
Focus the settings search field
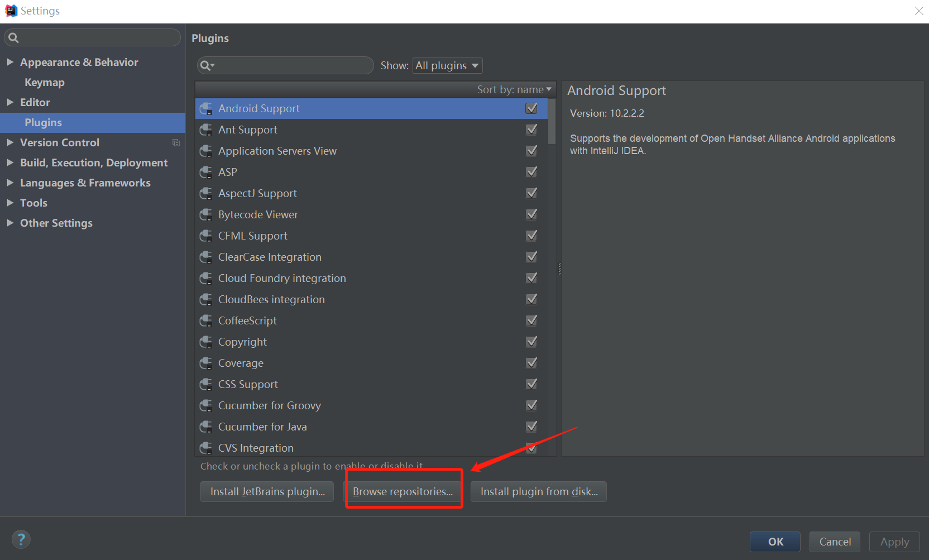(x=93, y=37)
